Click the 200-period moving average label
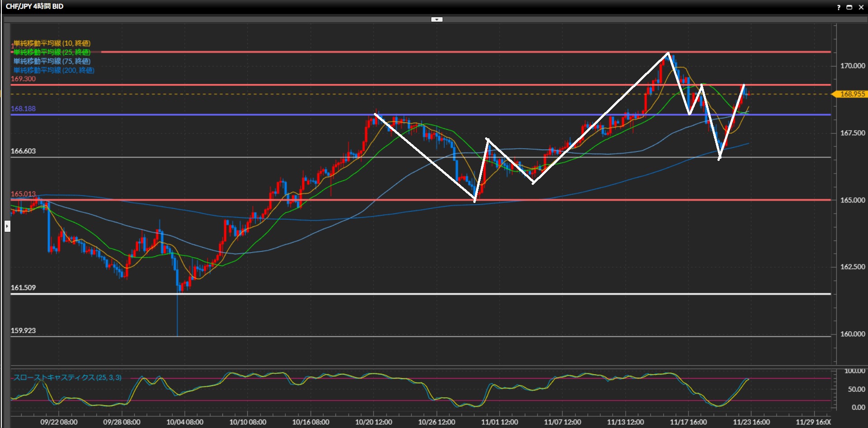Image resolution: width=868 pixels, height=428 pixels. pyautogui.click(x=54, y=71)
